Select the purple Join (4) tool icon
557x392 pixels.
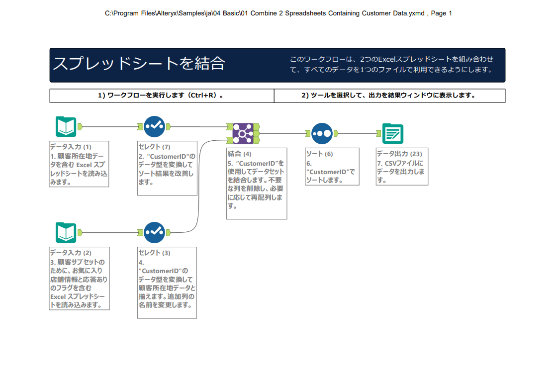pos(243,134)
